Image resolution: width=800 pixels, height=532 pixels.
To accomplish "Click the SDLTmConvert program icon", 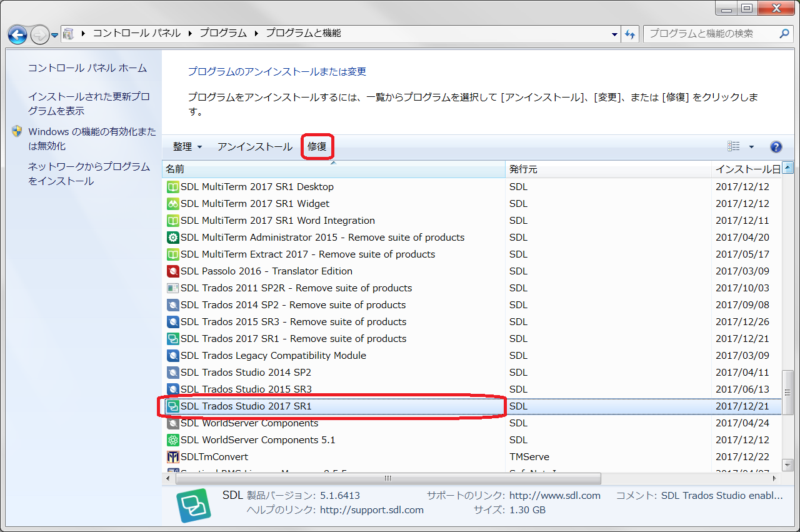I will [173, 457].
